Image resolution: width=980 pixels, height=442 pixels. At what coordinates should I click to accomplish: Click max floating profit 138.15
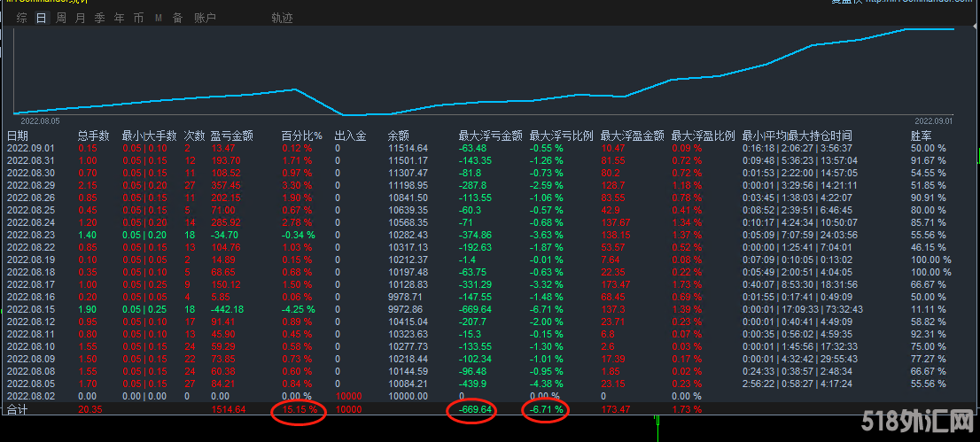(615, 235)
